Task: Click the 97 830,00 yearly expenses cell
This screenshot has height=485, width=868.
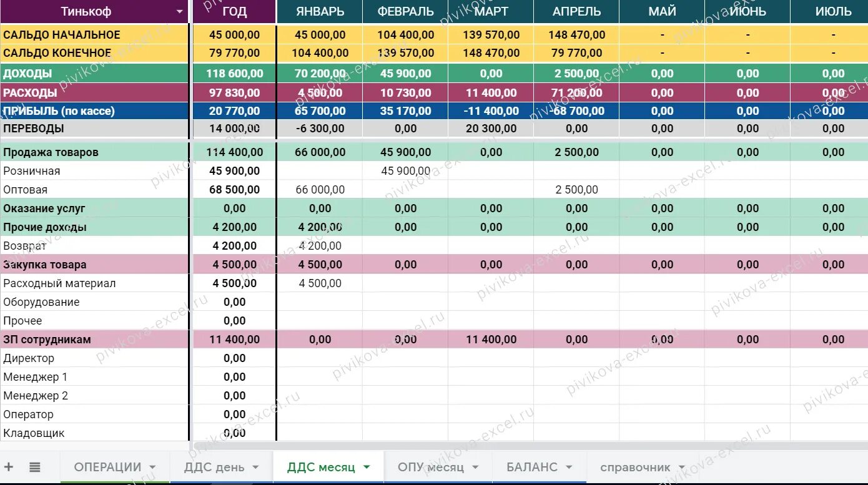Action: pyautogui.click(x=234, y=93)
